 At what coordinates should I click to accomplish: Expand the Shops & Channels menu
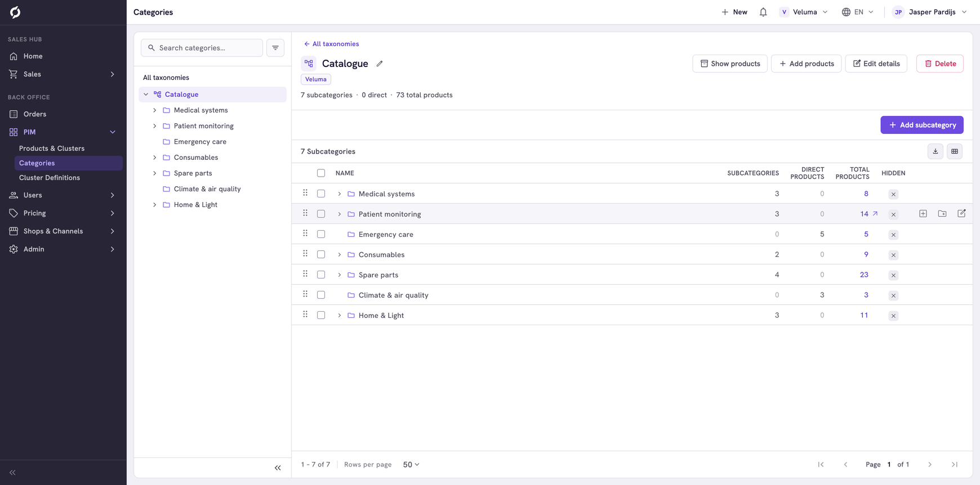(63, 231)
